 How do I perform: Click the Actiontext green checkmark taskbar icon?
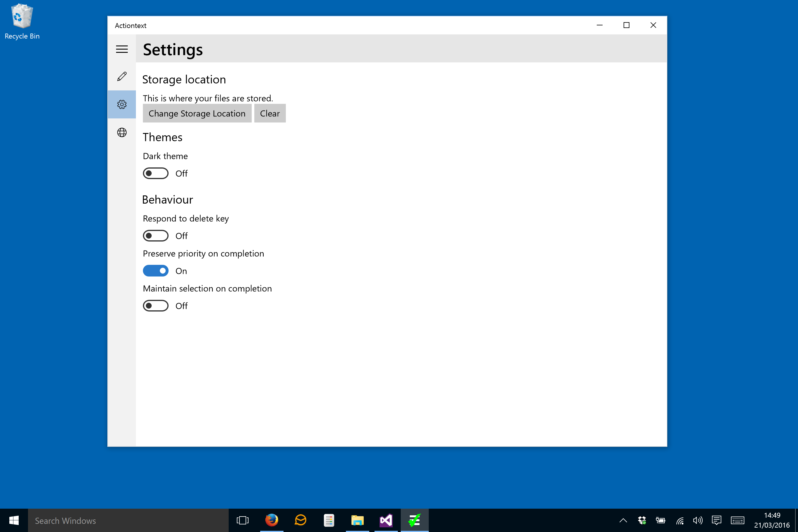tap(414, 520)
